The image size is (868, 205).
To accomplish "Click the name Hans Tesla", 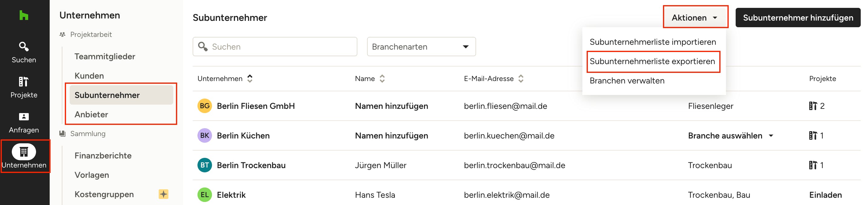I will click(x=375, y=195).
